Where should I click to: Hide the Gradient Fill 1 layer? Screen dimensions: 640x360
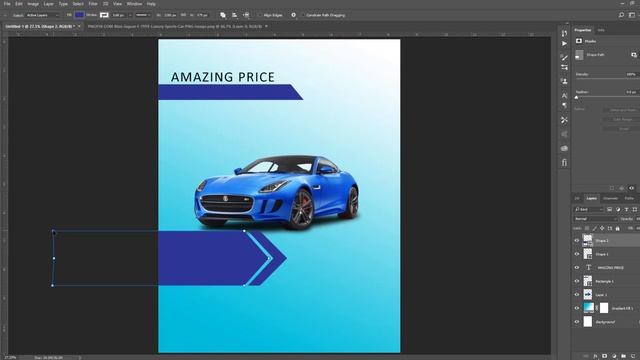click(577, 308)
